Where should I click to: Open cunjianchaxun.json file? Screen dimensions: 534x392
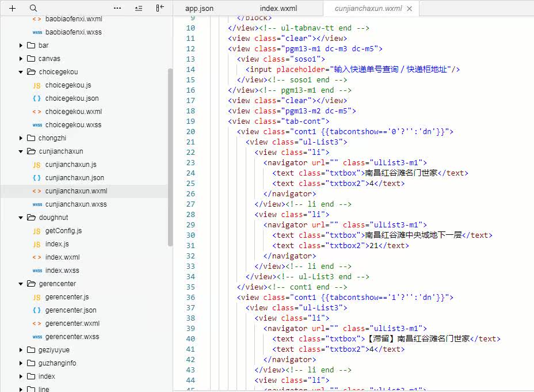(x=75, y=178)
